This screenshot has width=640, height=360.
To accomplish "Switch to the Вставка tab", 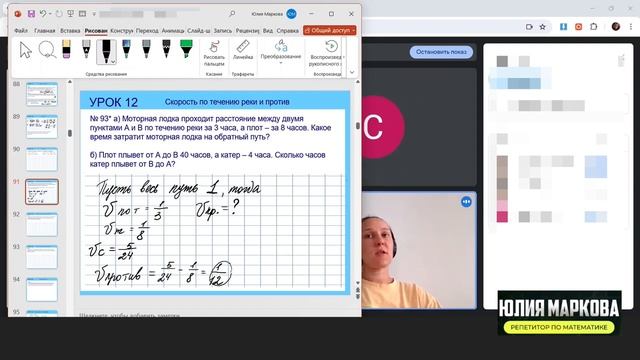I will 70,31.
